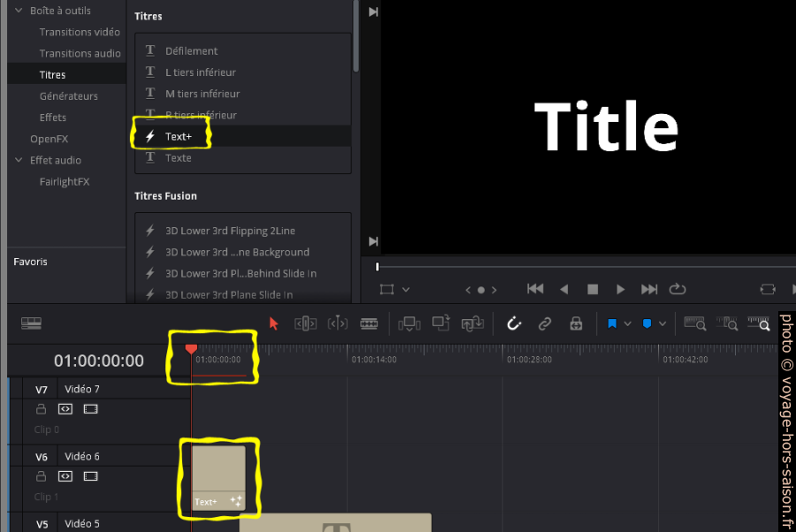Toggle auto track selector on Vidéo 7

[x=65, y=409]
